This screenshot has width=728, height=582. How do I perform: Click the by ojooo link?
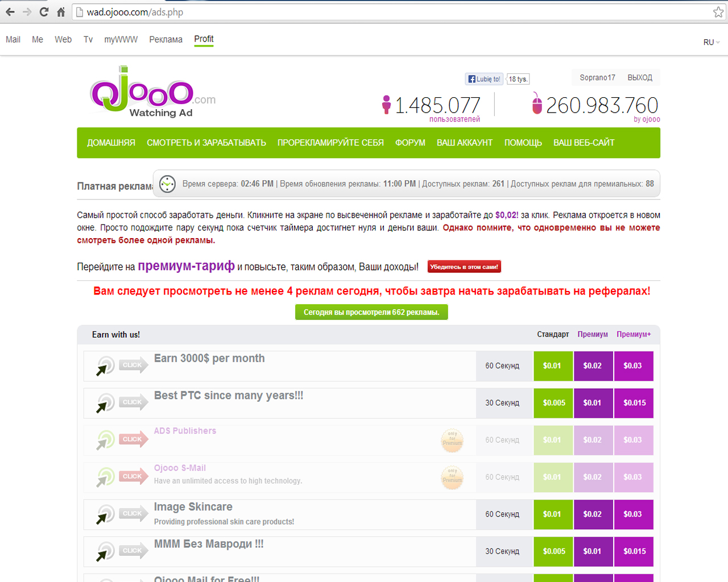pos(647,119)
